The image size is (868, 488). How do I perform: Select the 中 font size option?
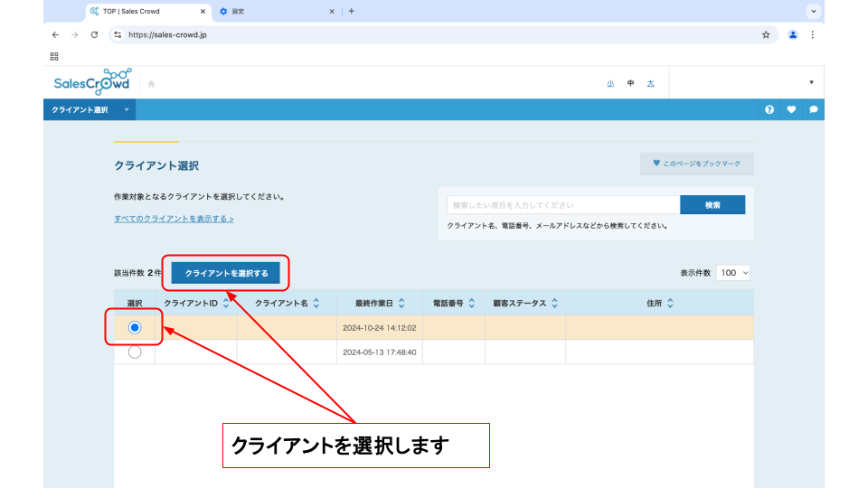click(x=630, y=83)
